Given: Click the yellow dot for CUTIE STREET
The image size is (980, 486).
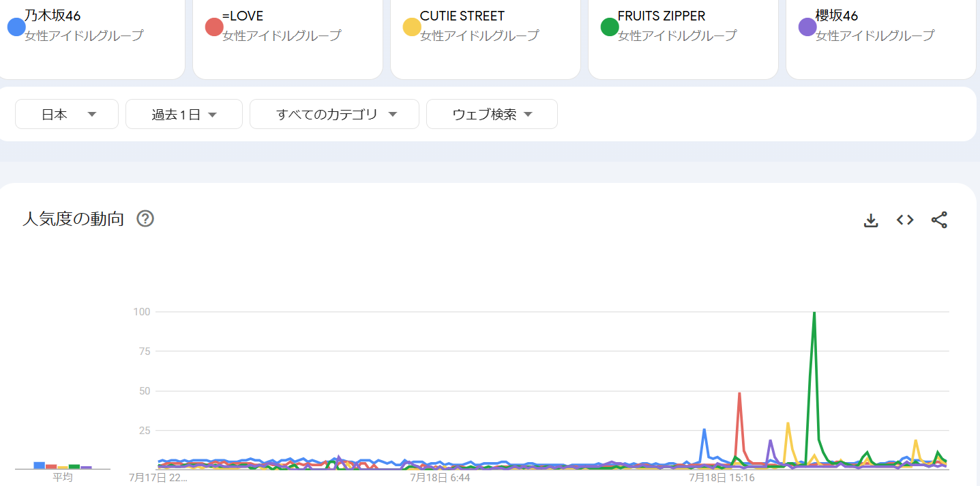Looking at the screenshot, I should [x=412, y=27].
